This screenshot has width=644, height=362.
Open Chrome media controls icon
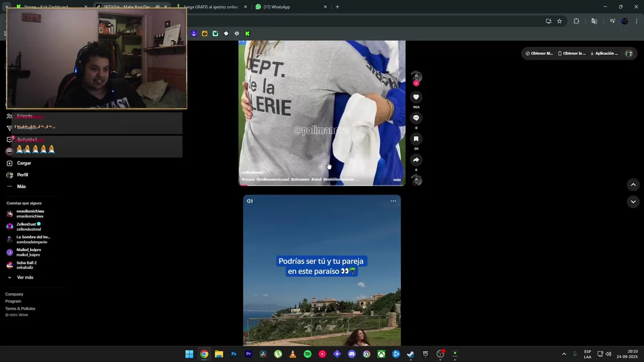coord(612,21)
